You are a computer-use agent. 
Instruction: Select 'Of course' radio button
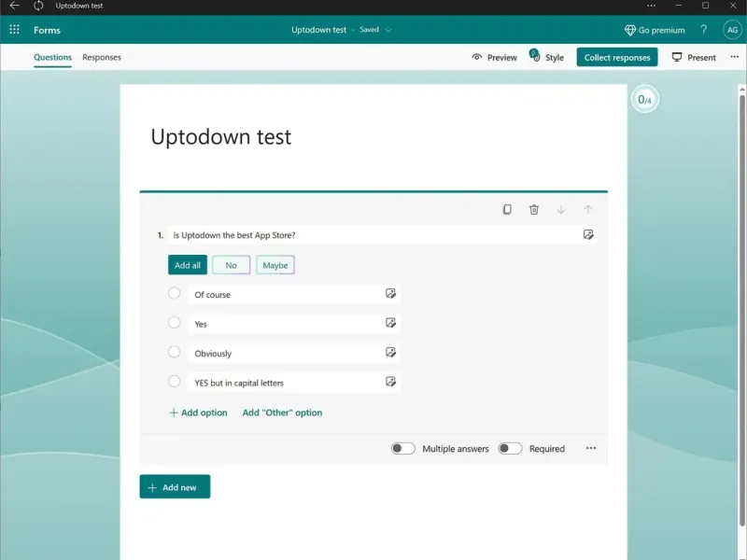coord(175,293)
